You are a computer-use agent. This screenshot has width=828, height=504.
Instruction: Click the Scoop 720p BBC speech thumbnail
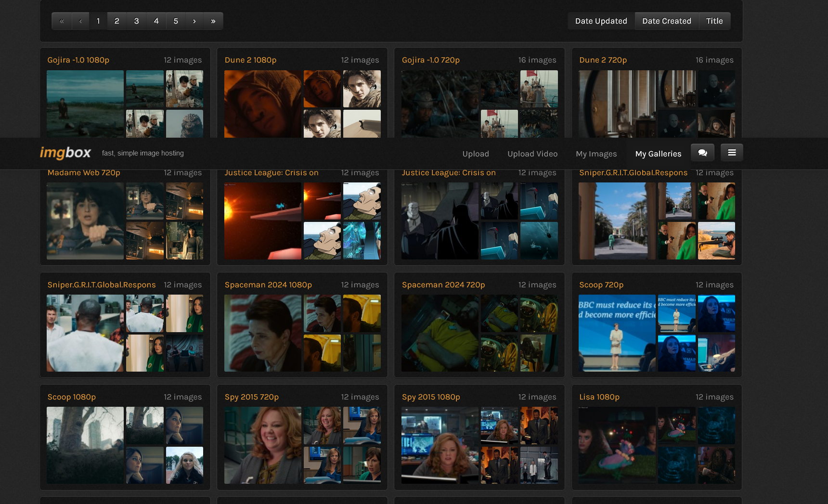click(x=617, y=333)
